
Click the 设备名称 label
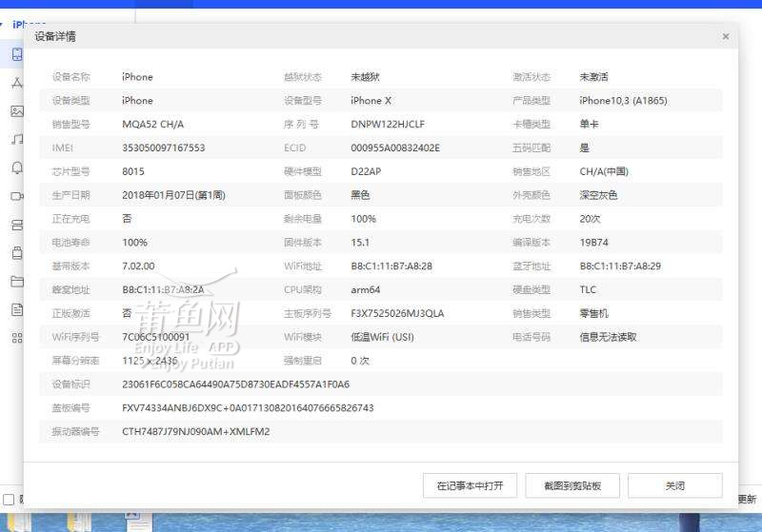tap(70, 77)
